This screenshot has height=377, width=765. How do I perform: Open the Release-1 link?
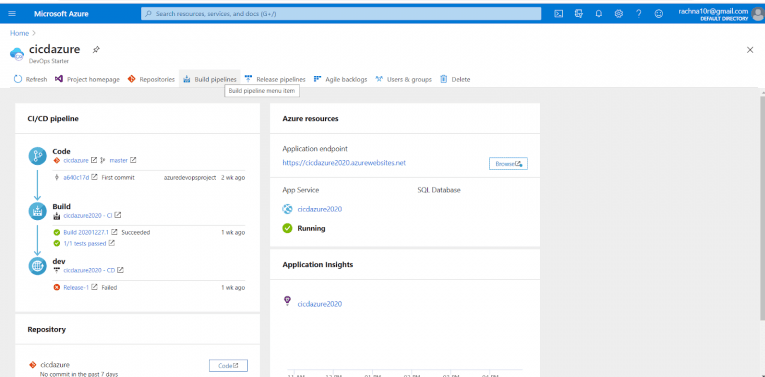pos(76,287)
